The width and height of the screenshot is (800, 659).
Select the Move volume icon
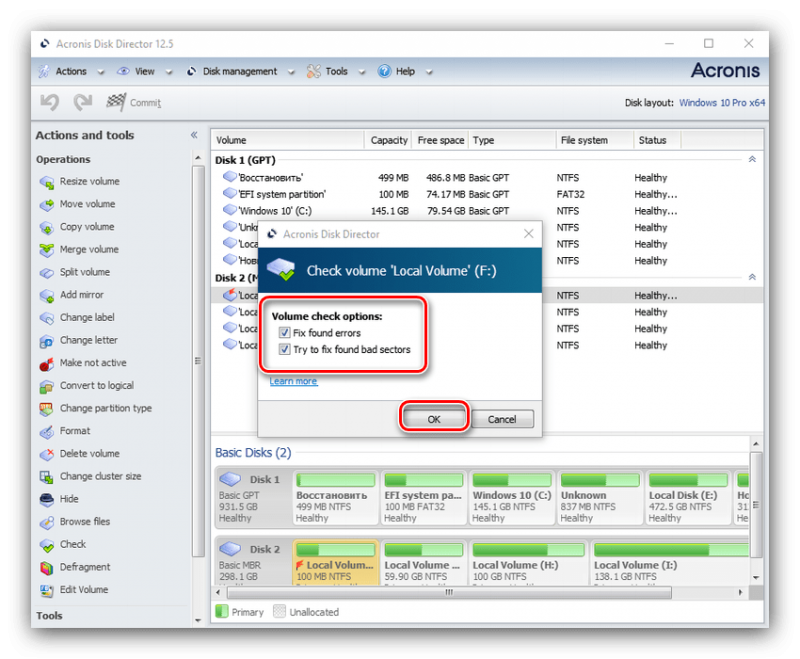click(46, 205)
